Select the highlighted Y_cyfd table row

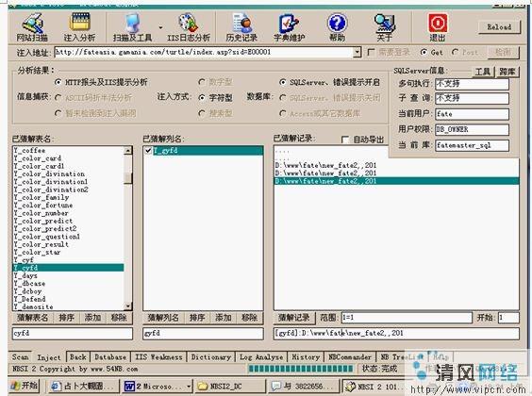coord(68,268)
